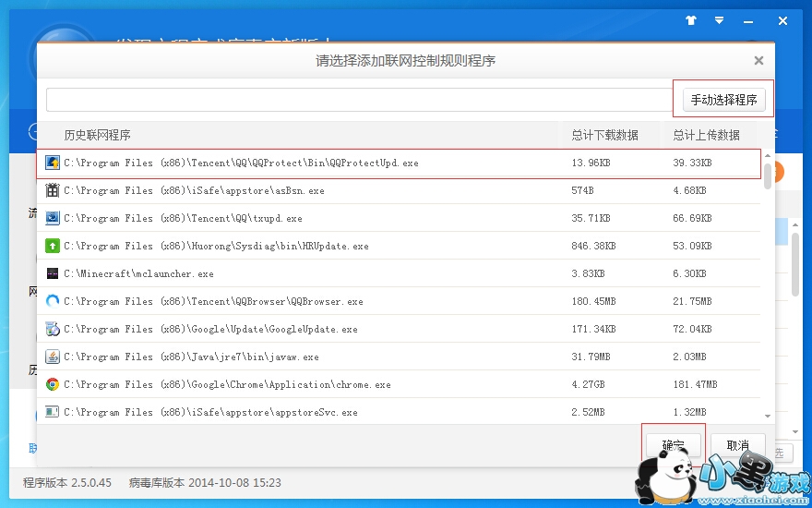Select the QQProtectUpd.exe path row
Viewport: 812px width, 508px height.
399,163
